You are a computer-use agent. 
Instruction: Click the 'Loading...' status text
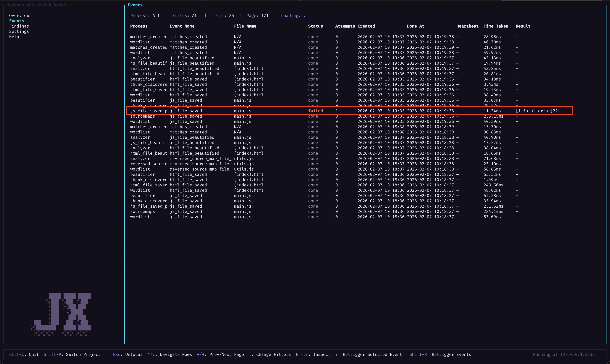(293, 16)
